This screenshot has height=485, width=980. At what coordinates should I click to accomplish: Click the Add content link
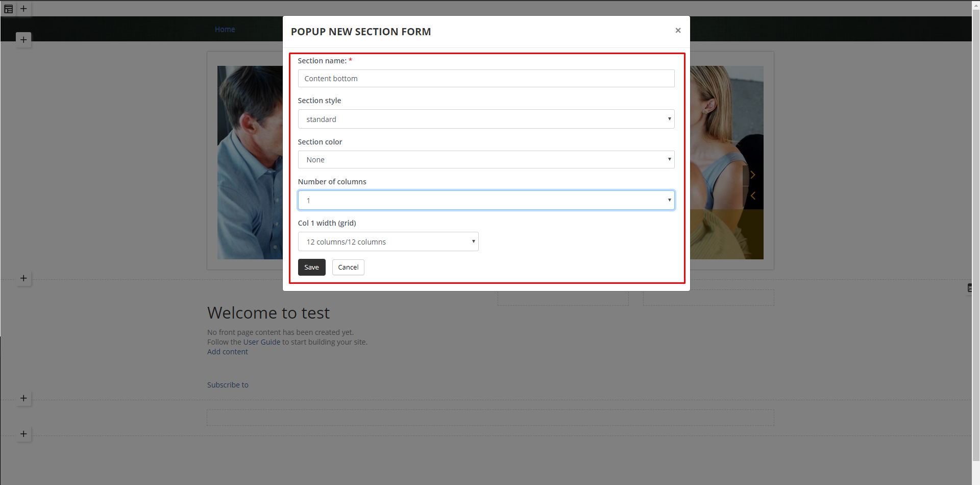228,352
